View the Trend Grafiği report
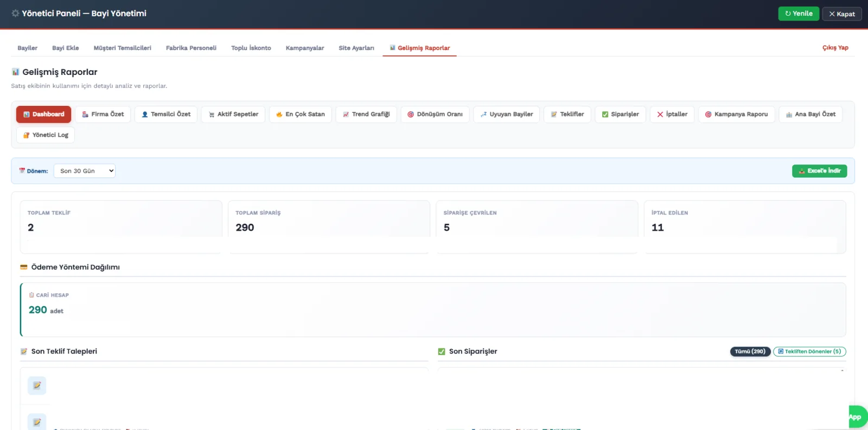 [x=366, y=114]
